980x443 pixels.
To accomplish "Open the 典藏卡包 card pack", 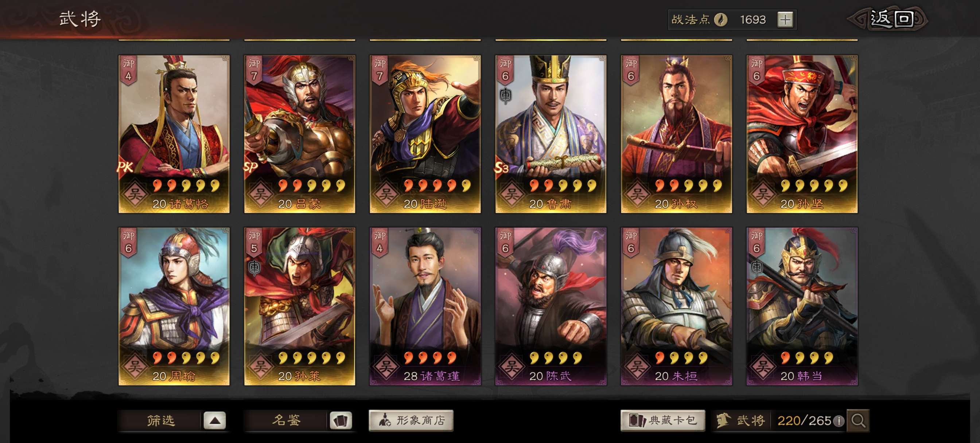I will pos(663,420).
